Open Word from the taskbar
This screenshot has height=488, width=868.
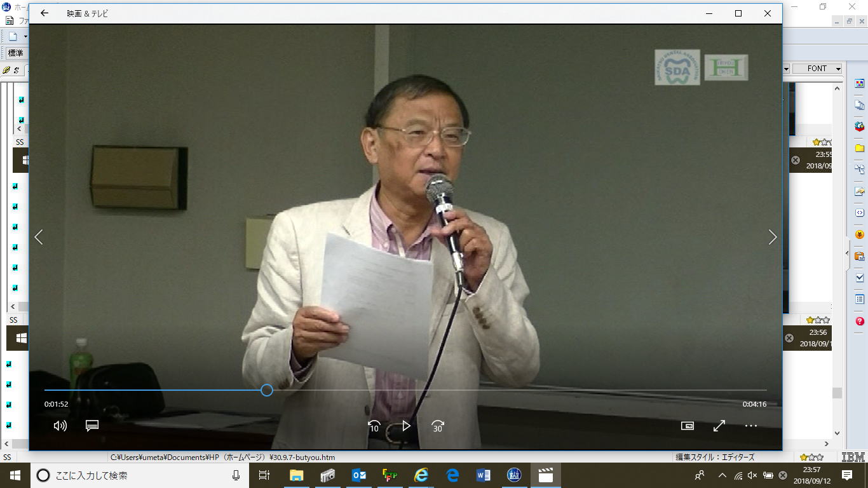[483, 475]
